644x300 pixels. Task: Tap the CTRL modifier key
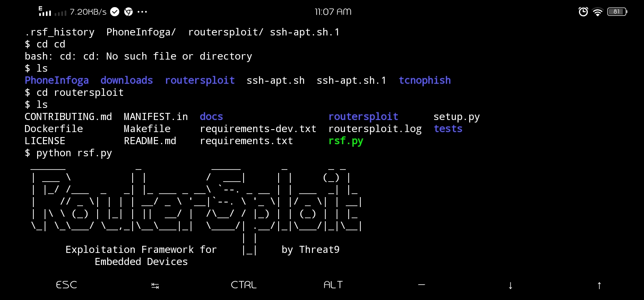[x=244, y=285]
